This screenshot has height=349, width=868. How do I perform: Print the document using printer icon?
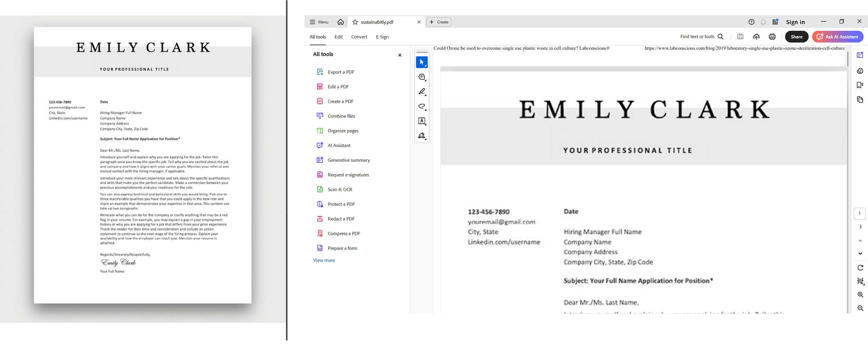pos(772,37)
